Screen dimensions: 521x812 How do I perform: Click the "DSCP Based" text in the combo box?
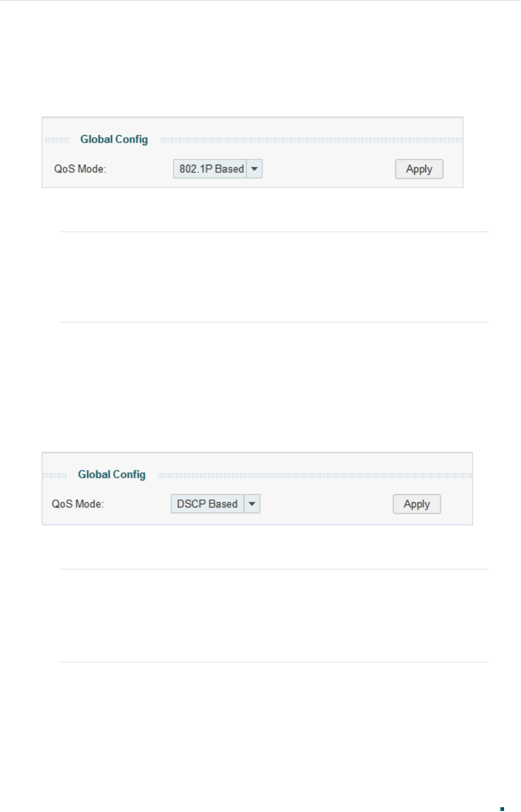[207, 504]
